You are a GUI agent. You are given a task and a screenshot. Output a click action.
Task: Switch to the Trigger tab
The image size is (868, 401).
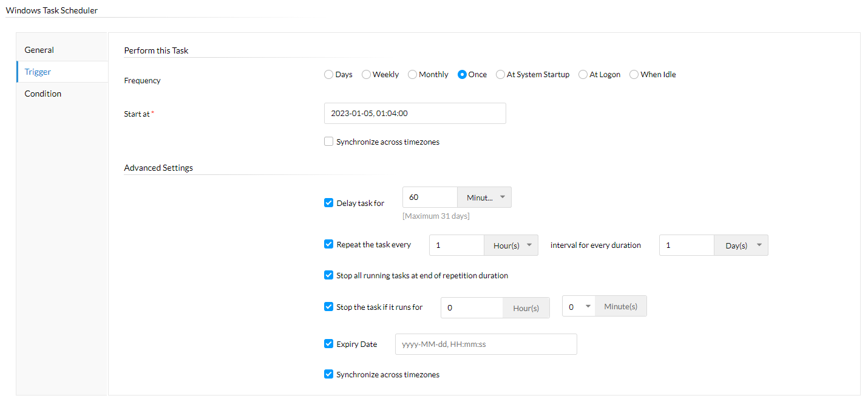click(63, 72)
